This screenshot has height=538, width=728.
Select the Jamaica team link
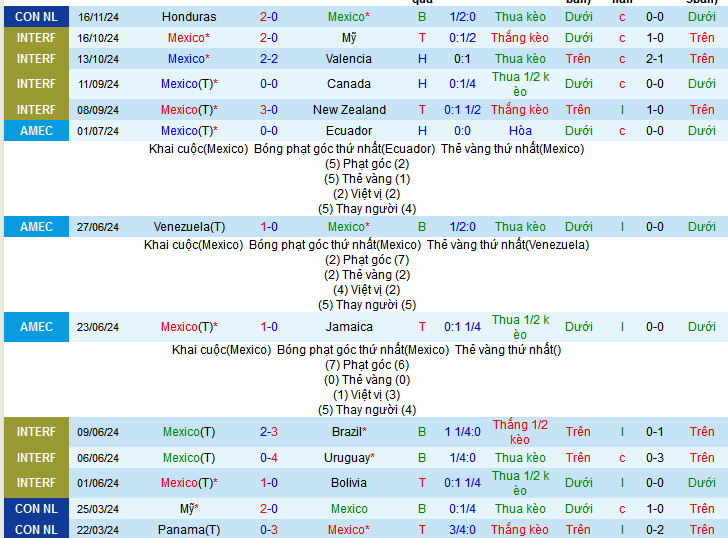click(x=348, y=327)
